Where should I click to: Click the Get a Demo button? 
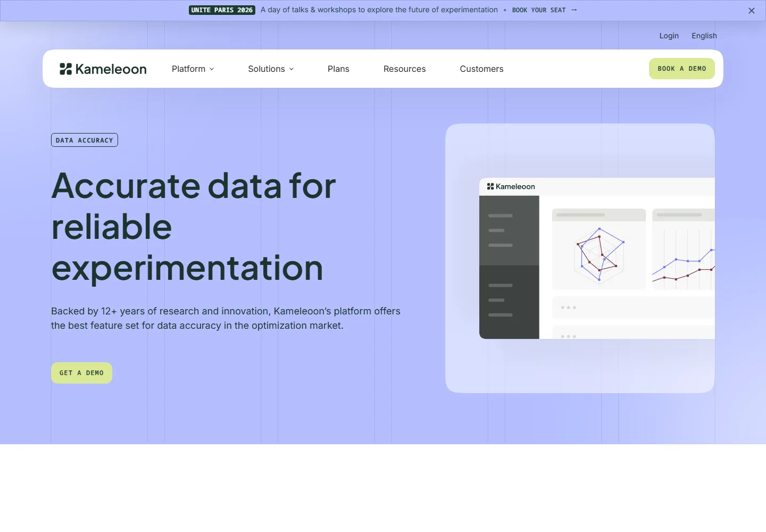81,373
